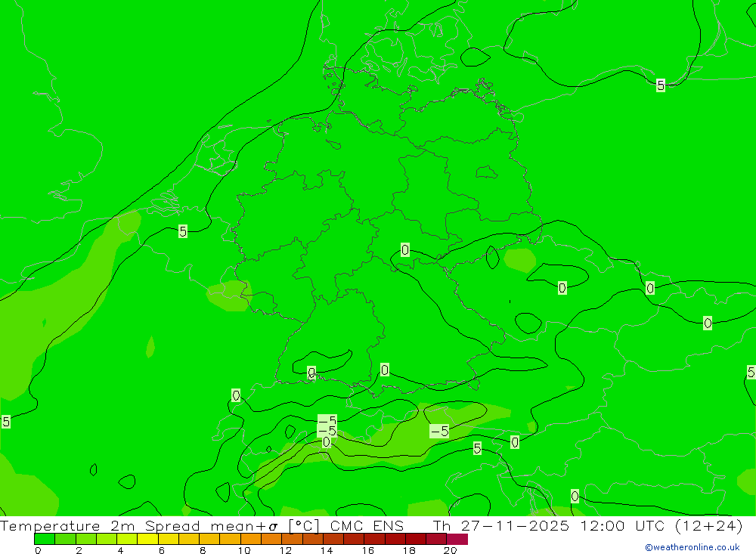The image size is (756, 554).
Task: Click the 'Temperature 2m' title text
Action: [x=67, y=526]
